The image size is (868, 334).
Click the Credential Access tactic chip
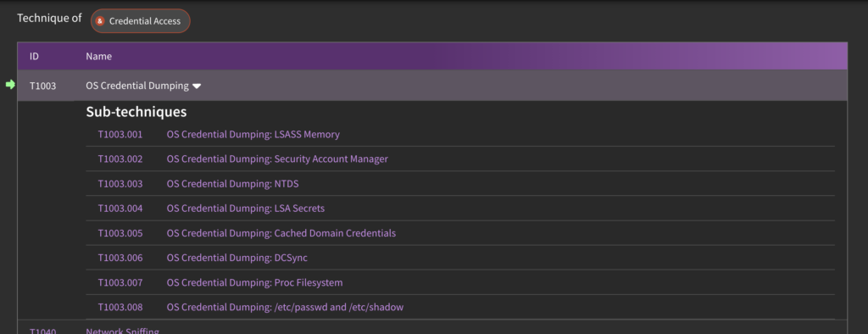(140, 21)
